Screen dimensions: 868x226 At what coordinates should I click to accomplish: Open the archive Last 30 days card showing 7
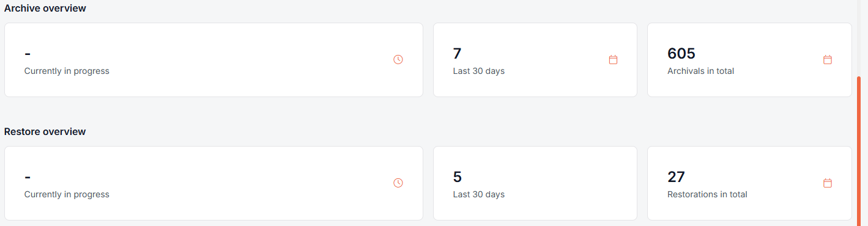(535, 60)
